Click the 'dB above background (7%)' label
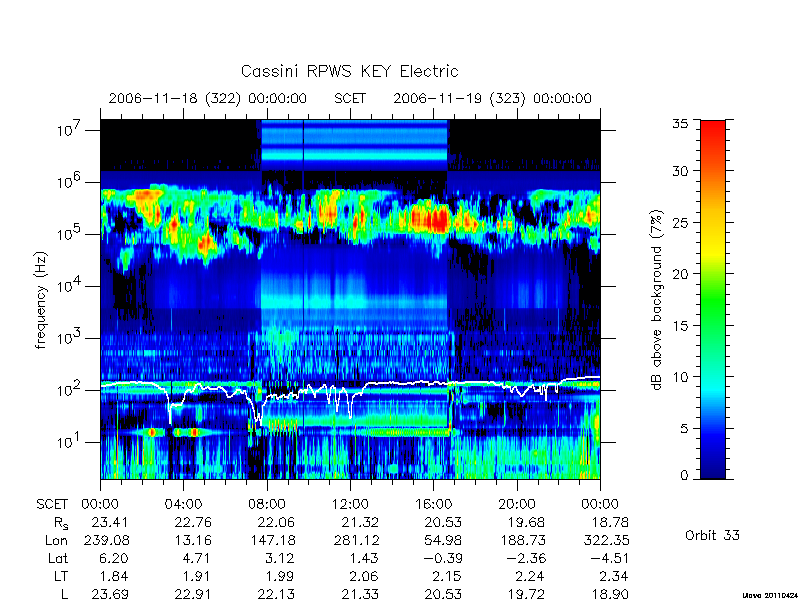The width and height of the screenshot is (800, 600). (657, 300)
